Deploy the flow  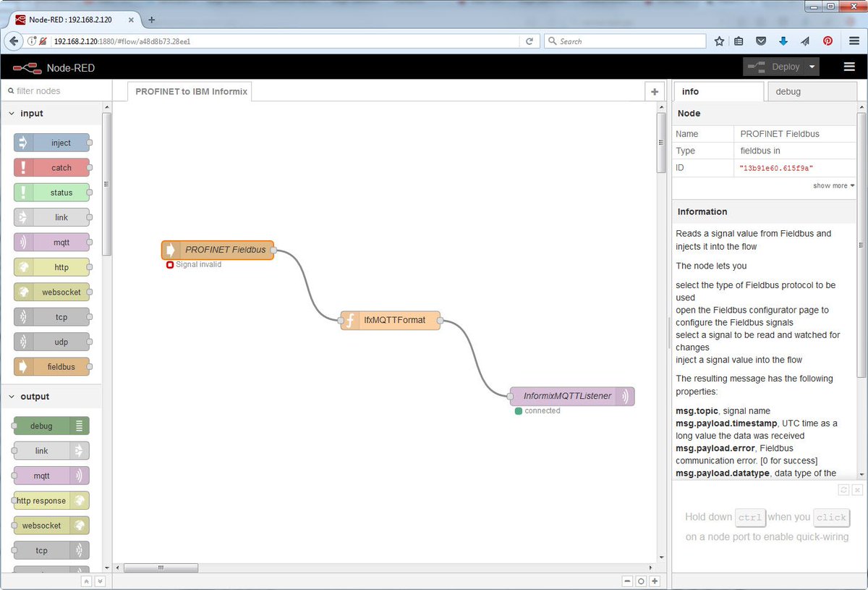775,67
